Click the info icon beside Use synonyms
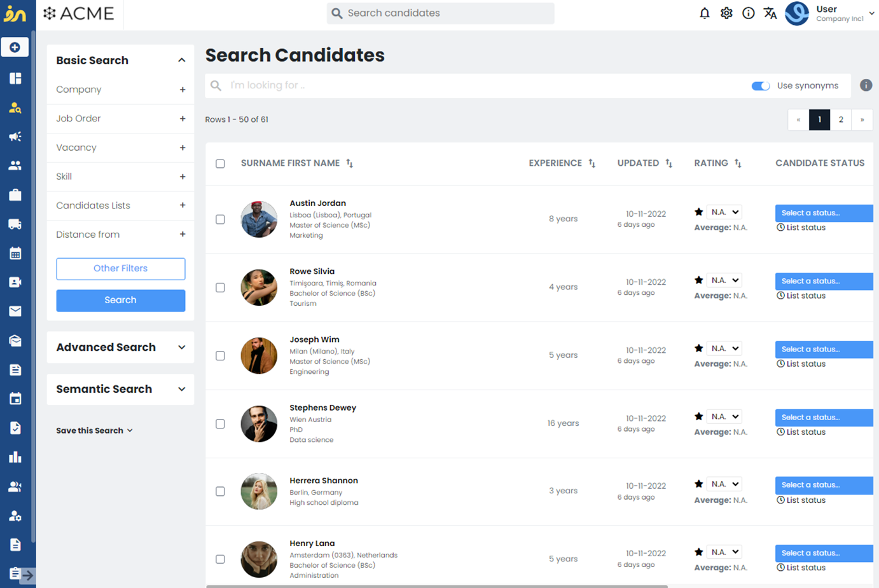This screenshot has height=588, width=879. 866,85
